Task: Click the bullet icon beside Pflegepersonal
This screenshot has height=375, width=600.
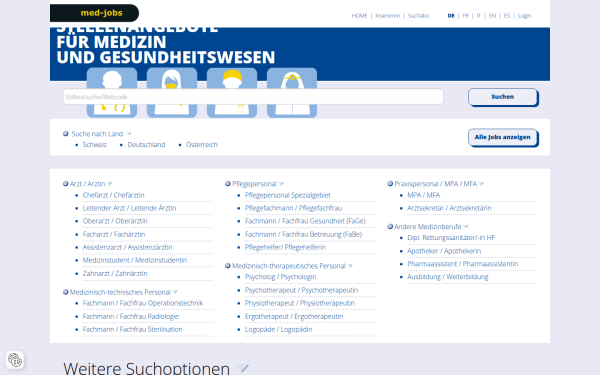Action: point(228,184)
